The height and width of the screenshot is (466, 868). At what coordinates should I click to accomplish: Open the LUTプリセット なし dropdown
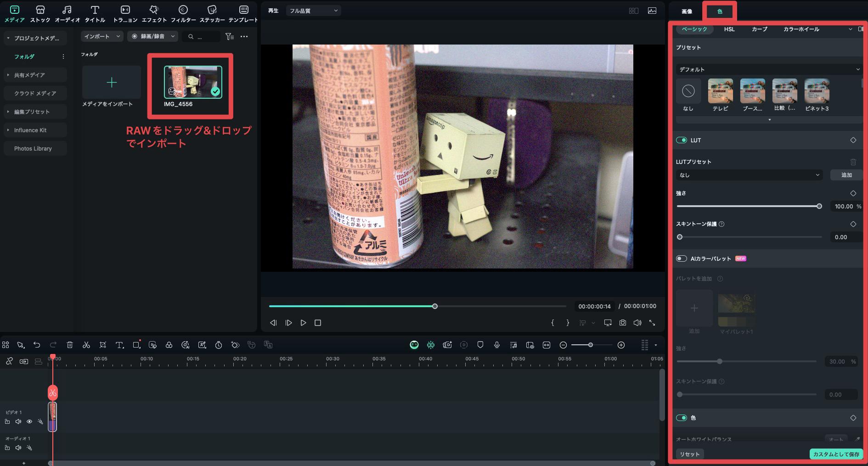click(749, 175)
